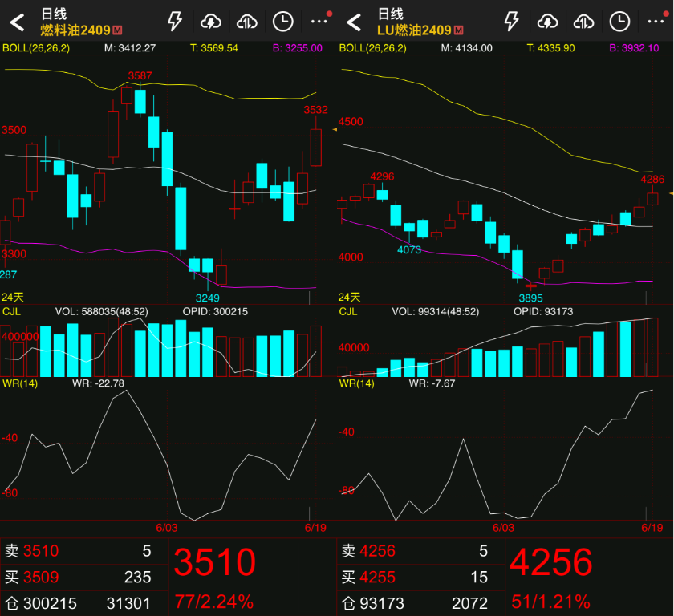Open more options menu on 燃料油2409 panel
The image size is (674, 616).
321,20
